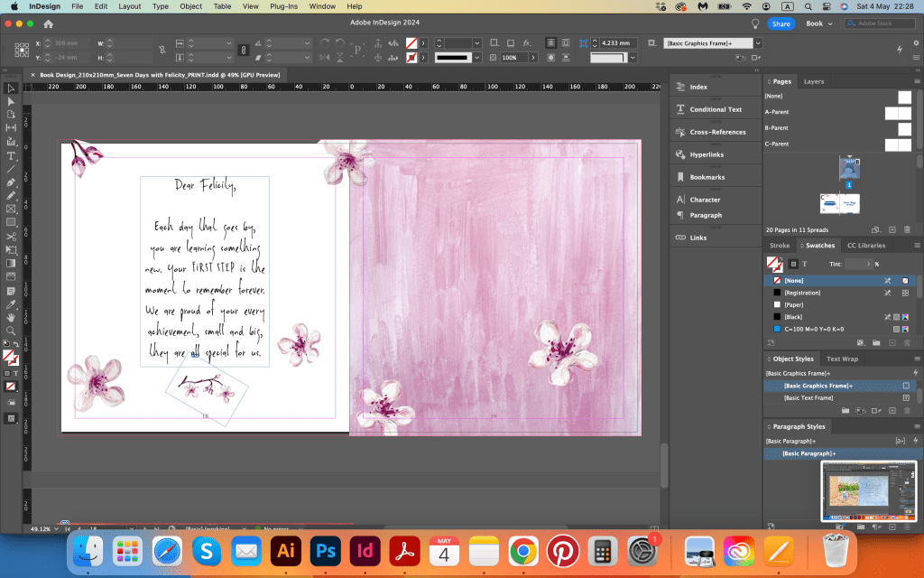Select the Type tool
This screenshot has height=578, width=924.
pyautogui.click(x=11, y=155)
